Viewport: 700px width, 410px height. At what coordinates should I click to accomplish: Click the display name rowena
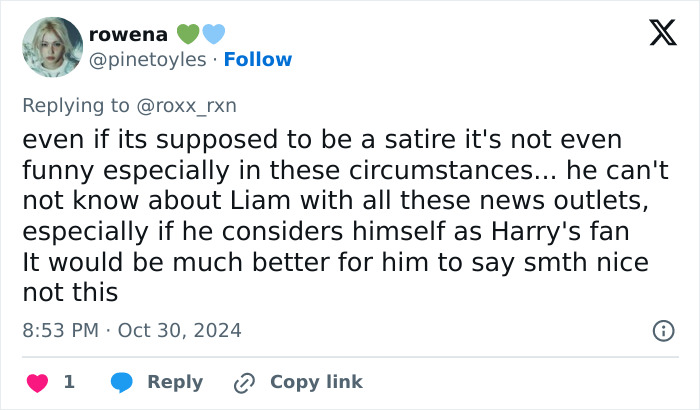coord(129,34)
